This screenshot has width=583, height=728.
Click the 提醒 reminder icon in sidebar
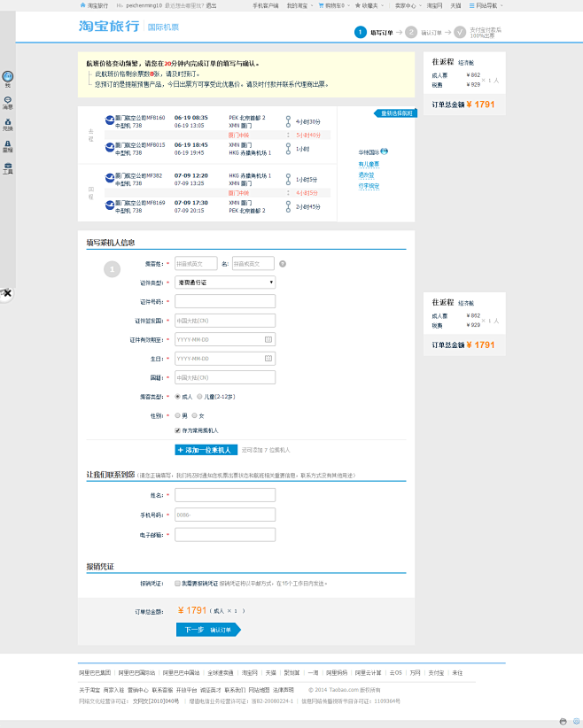click(7, 143)
